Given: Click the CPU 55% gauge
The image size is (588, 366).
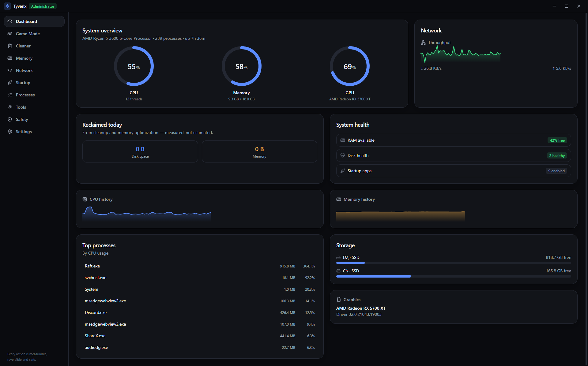Looking at the screenshot, I should click(x=134, y=66).
